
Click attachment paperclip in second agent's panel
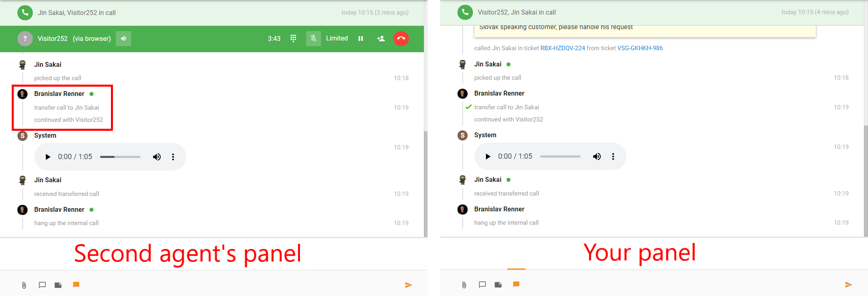point(24,285)
